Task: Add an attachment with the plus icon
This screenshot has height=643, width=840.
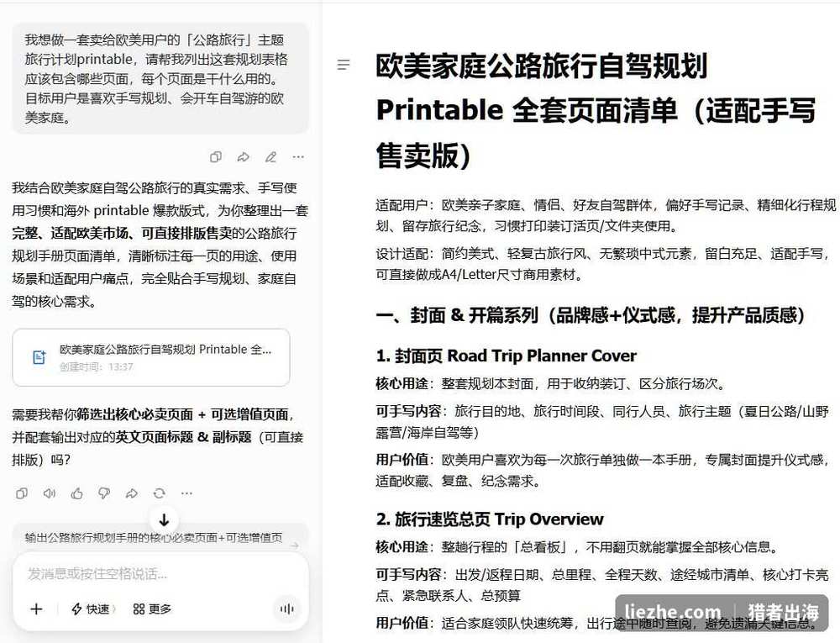Action: click(x=36, y=609)
